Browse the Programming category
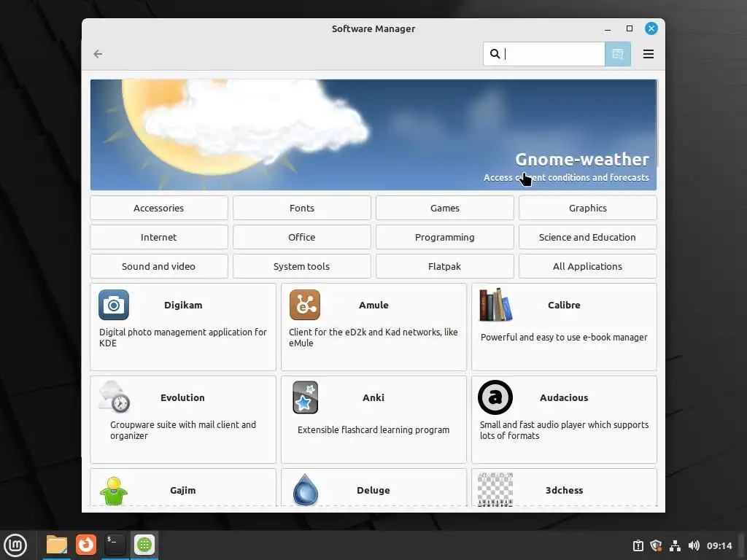Image resolution: width=747 pixels, height=560 pixels. 444,237
